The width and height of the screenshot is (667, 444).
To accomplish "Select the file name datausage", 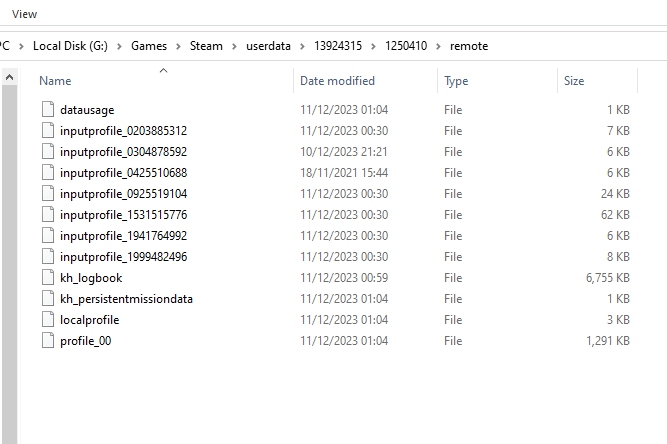I will (87, 110).
